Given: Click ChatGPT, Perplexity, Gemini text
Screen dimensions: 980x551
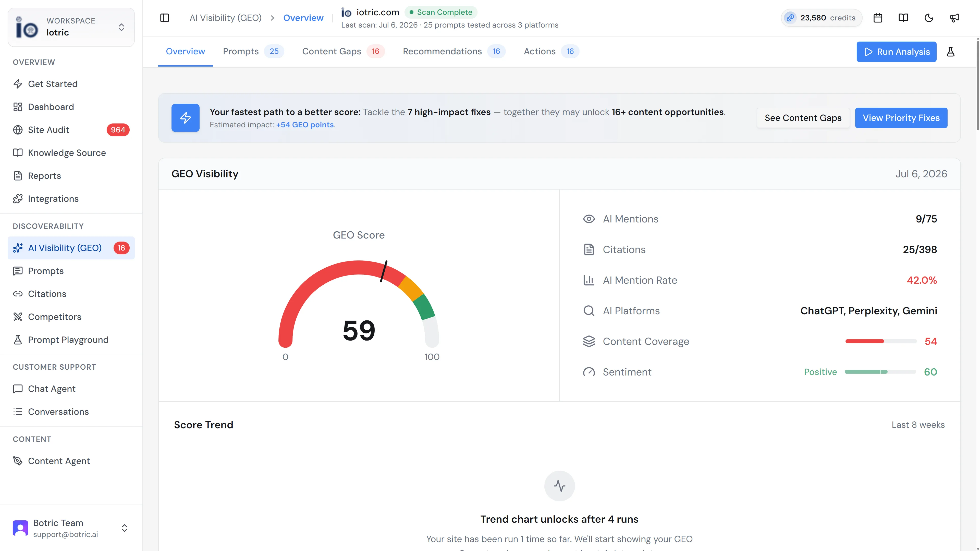Looking at the screenshot, I should (868, 311).
